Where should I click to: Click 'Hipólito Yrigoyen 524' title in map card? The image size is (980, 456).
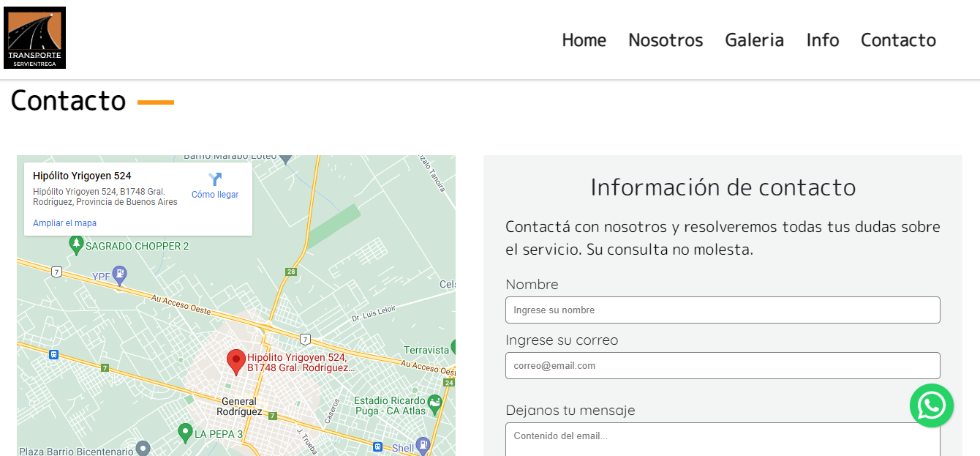pos(82,176)
